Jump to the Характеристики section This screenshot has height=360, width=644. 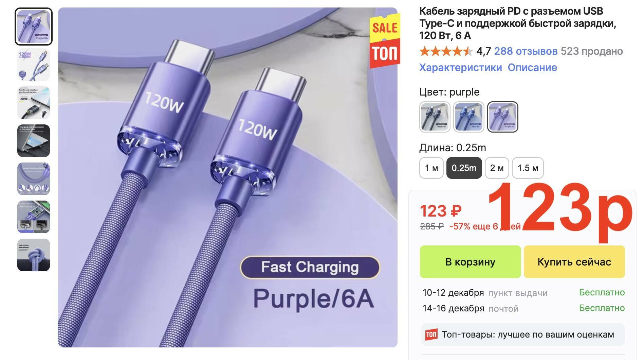(x=461, y=68)
